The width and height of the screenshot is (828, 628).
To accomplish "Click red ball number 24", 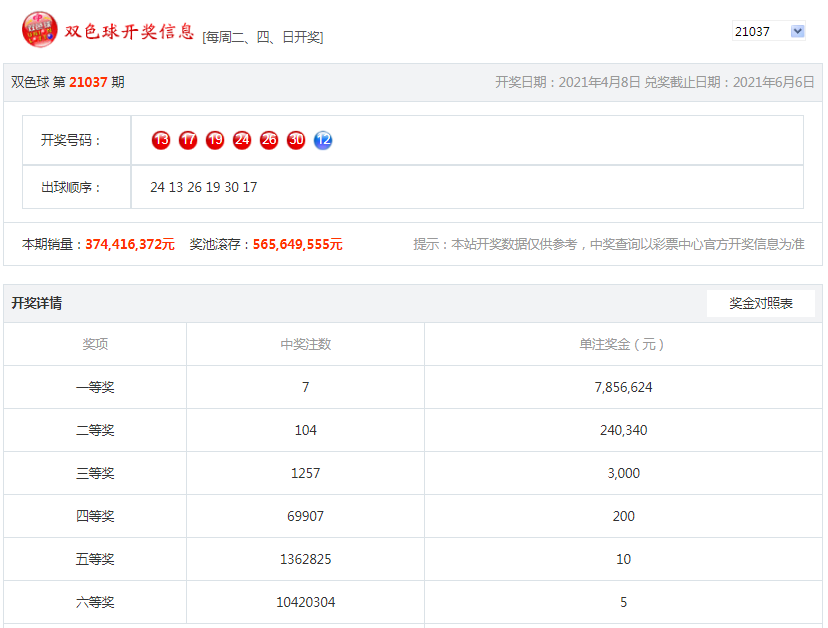I will (242, 140).
